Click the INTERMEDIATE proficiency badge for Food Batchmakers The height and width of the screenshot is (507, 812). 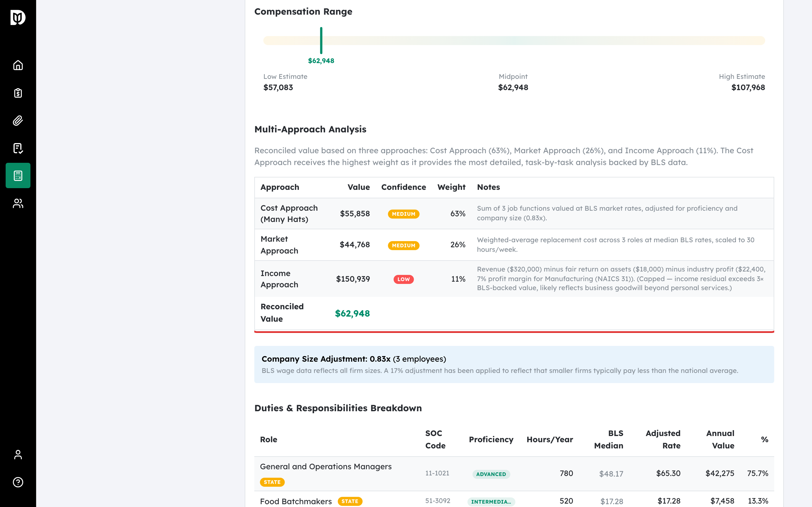(x=491, y=501)
